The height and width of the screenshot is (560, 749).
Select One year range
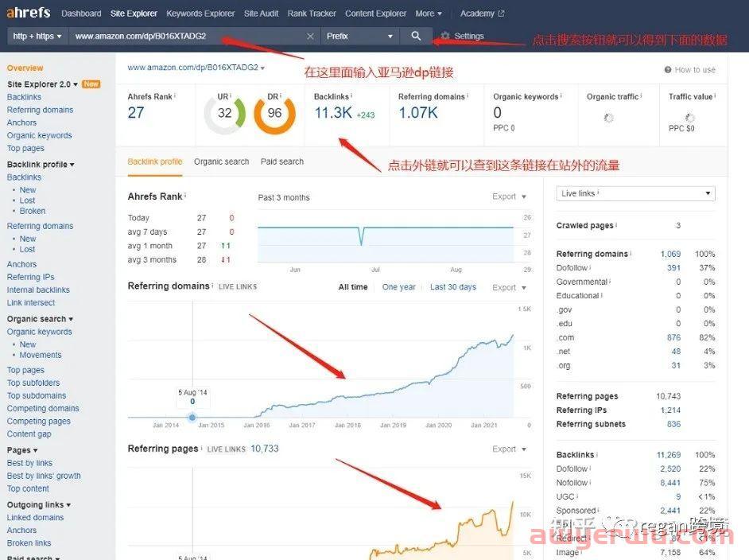click(399, 287)
